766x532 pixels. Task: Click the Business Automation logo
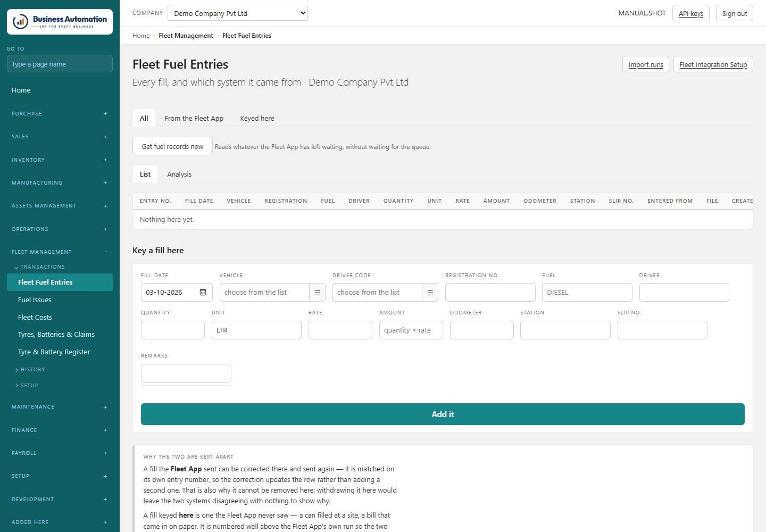tap(60, 22)
